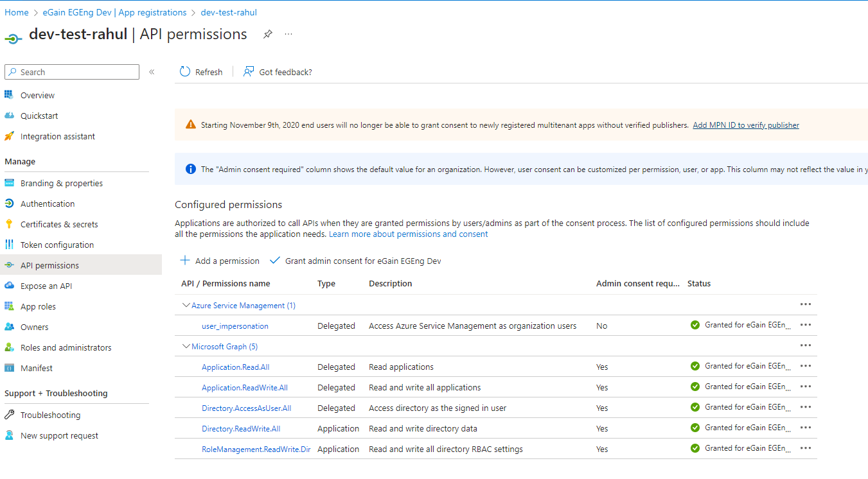868x479 pixels.
Task: Collapse the left sidebar menu
Action: [x=152, y=72]
